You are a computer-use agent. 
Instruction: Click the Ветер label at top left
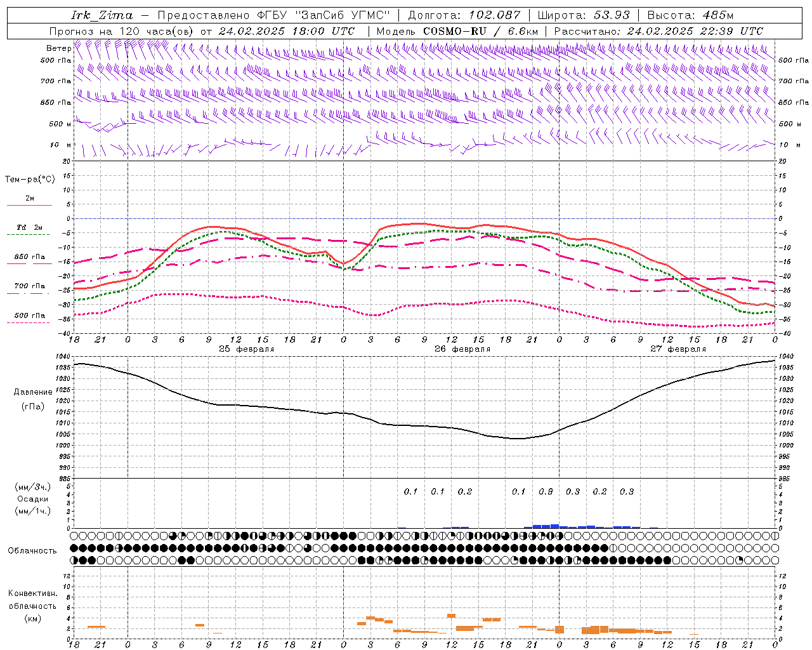tap(58, 48)
